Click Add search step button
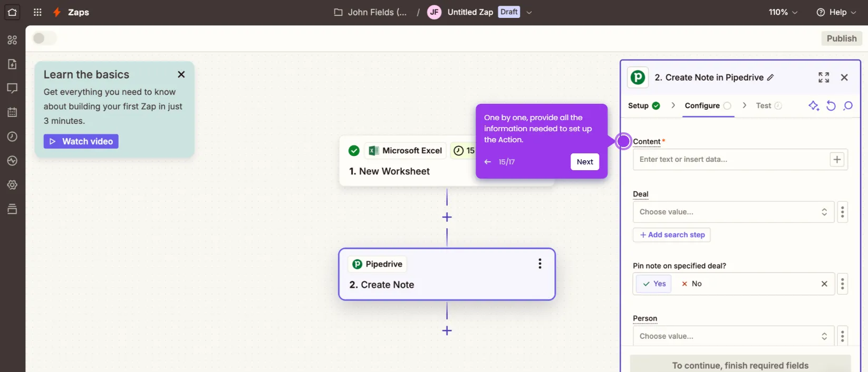This screenshot has width=868, height=372. 672,234
